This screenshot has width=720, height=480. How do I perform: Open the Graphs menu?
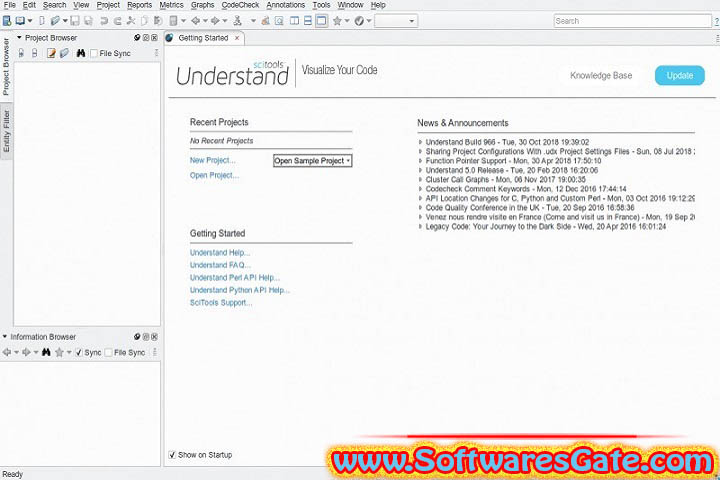pos(202,5)
